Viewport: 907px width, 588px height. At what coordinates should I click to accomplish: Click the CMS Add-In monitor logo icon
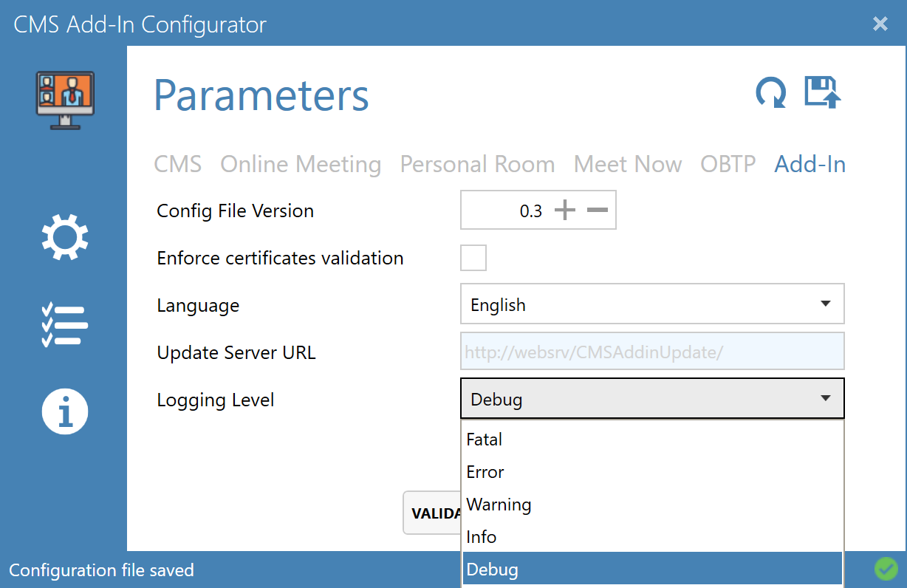[x=65, y=100]
